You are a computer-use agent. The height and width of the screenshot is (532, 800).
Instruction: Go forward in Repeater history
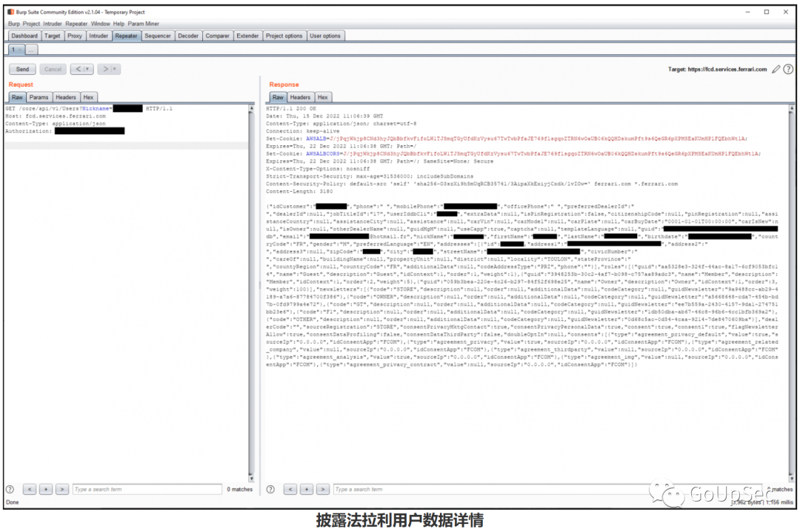[x=106, y=69]
